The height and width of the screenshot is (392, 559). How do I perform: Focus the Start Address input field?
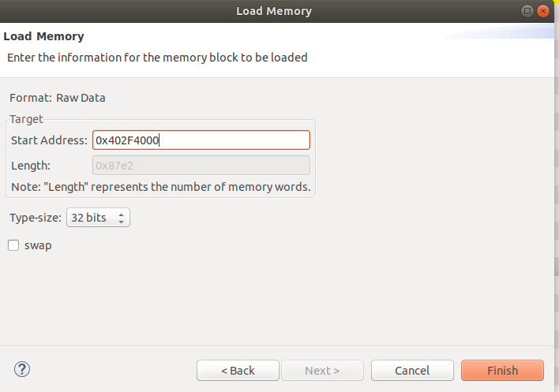[201, 140]
